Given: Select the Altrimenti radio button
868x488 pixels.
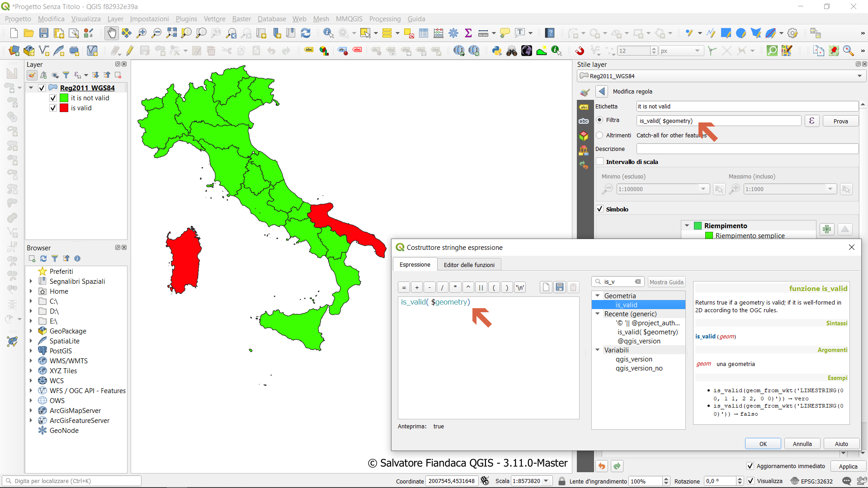Looking at the screenshot, I should pyautogui.click(x=599, y=135).
